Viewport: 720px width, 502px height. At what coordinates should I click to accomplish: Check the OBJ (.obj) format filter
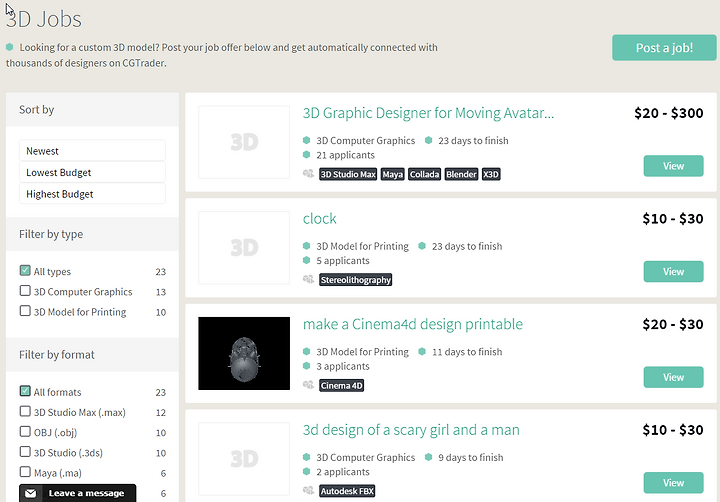point(25,432)
